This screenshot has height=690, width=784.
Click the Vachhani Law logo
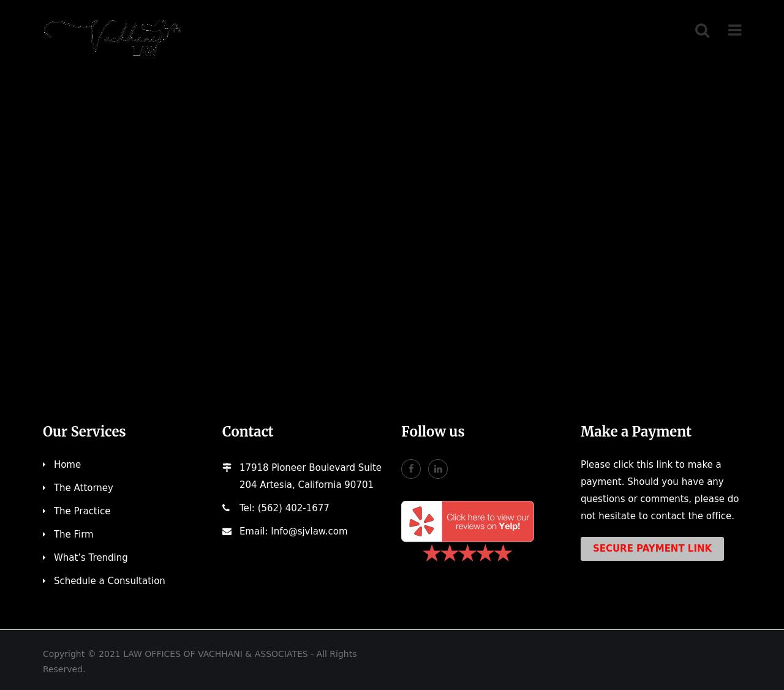[x=112, y=38]
